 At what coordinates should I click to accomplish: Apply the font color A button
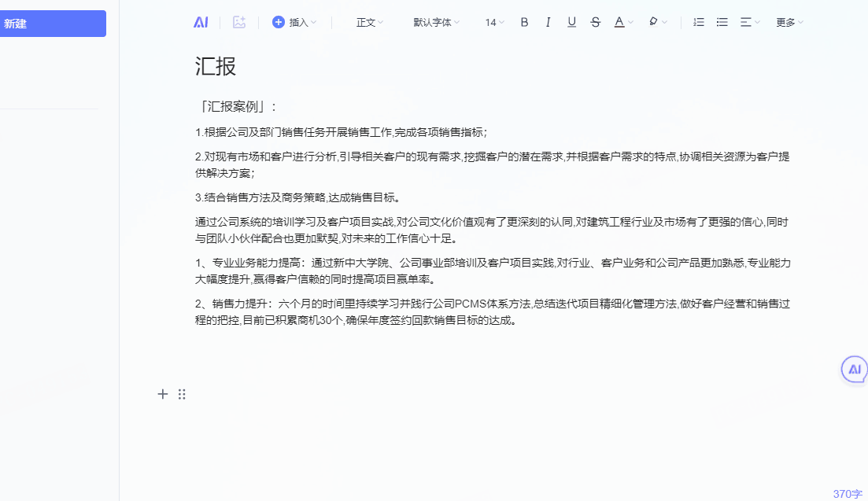[619, 22]
